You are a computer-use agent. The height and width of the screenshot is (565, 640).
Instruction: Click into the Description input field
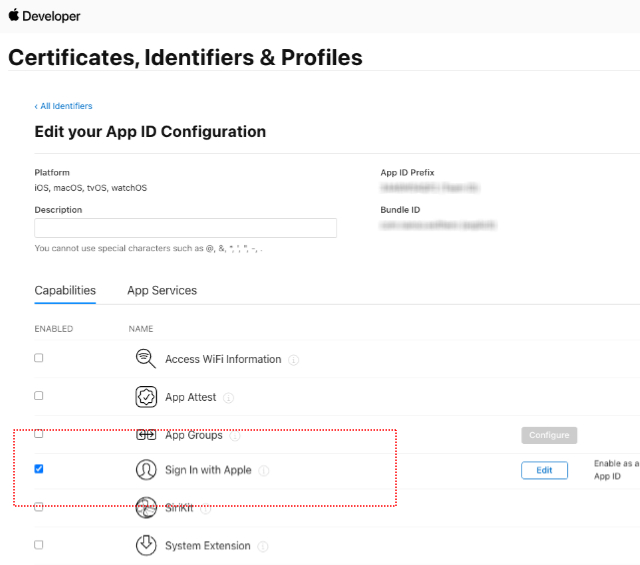pyautogui.click(x=185, y=228)
